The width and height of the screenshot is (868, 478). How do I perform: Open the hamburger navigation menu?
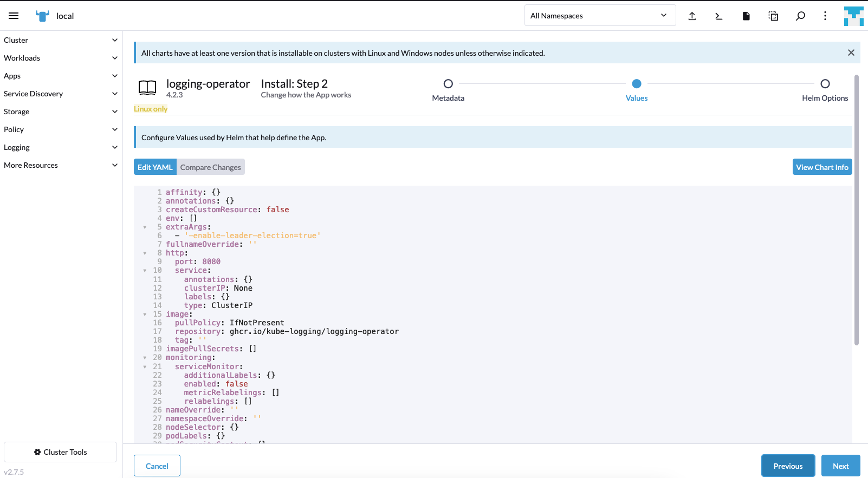tap(14, 16)
